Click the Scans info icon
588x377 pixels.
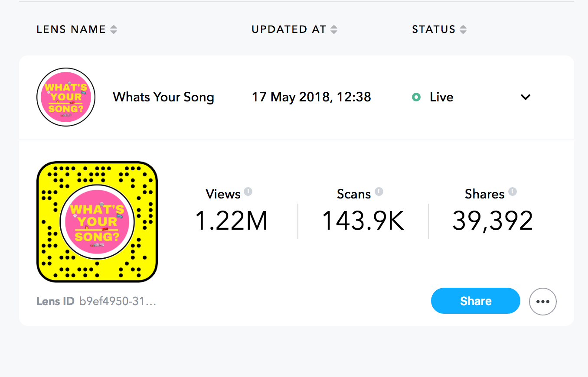click(379, 192)
